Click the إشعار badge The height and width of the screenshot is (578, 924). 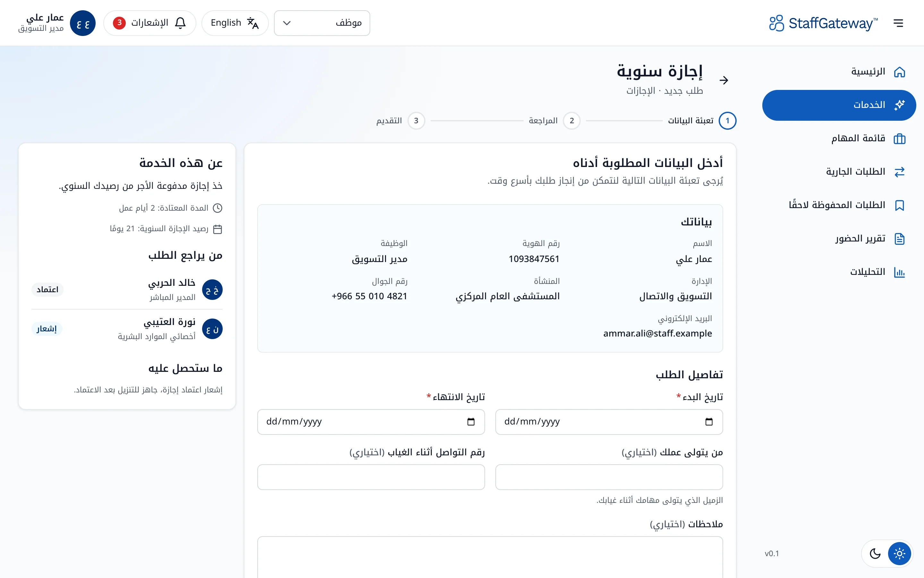click(x=47, y=329)
